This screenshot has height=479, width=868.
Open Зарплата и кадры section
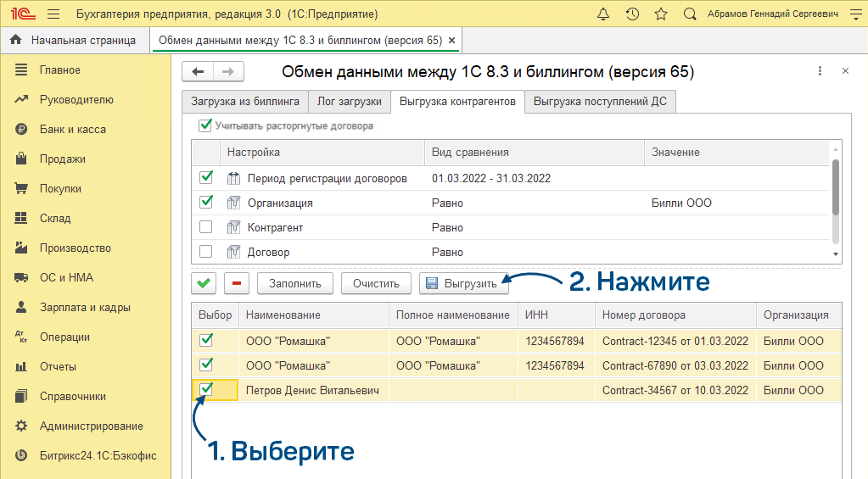85,307
